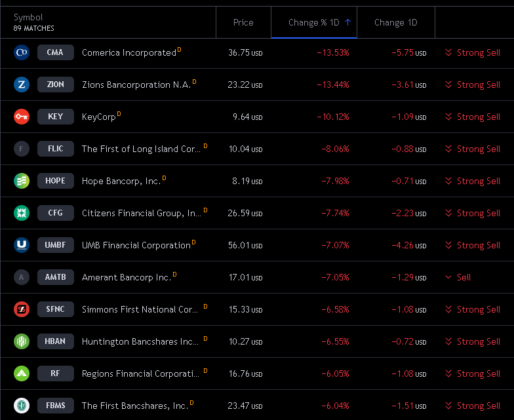This screenshot has width=514, height=420.
Task: Open Huntington Bancshares name
Action: (140, 342)
